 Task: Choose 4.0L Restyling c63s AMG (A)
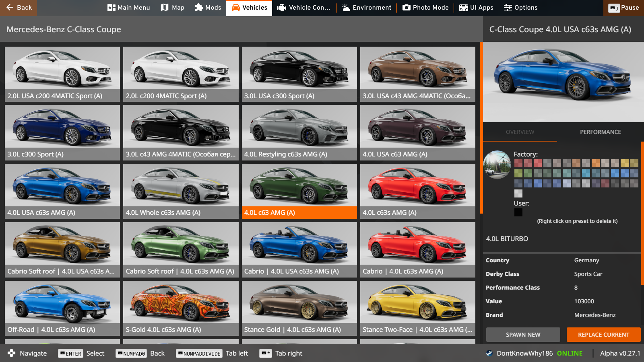coord(299,133)
